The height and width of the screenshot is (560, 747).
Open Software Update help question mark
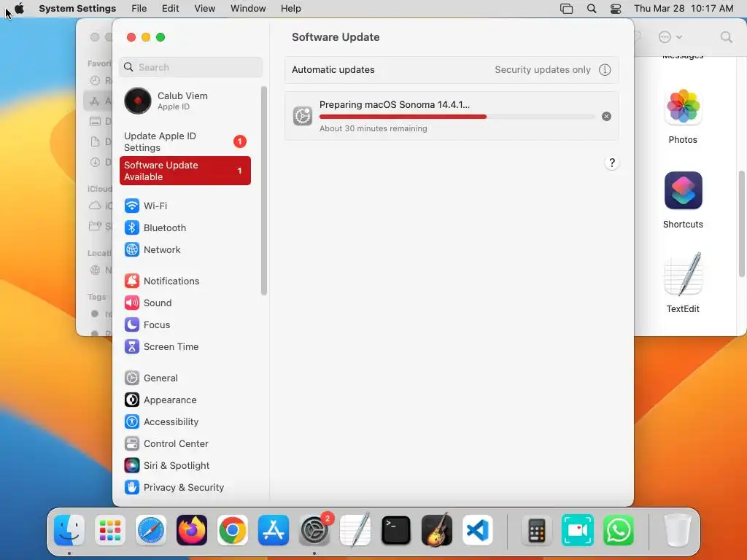pyautogui.click(x=612, y=163)
